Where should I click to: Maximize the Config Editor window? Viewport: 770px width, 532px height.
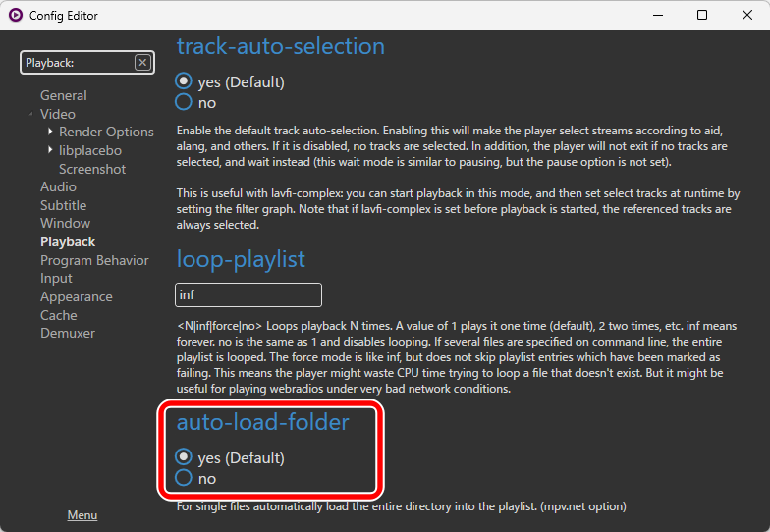(702, 16)
